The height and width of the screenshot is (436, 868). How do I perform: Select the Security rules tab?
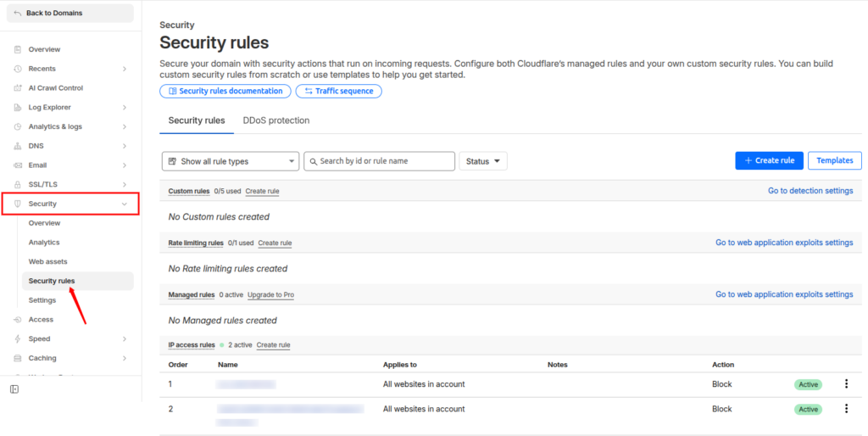pyautogui.click(x=197, y=120)
